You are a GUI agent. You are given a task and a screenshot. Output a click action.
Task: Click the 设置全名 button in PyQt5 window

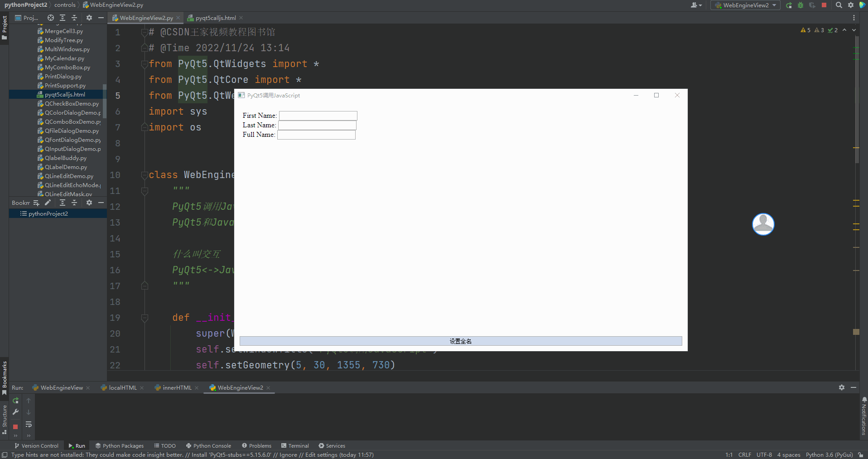coord(461,341)
